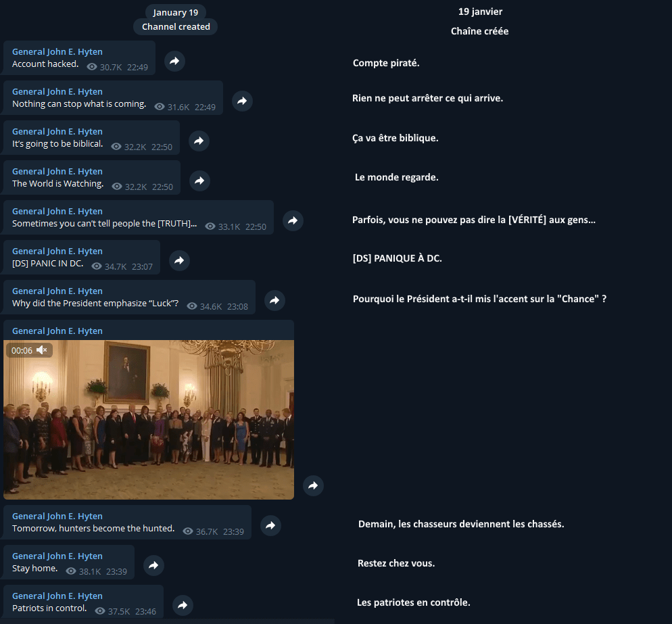Image resolution: width=672 pixels, height=624 pixels.
Task: Forward the 'It's going to be biblical.' post
Action: click(x=199, y=141)
